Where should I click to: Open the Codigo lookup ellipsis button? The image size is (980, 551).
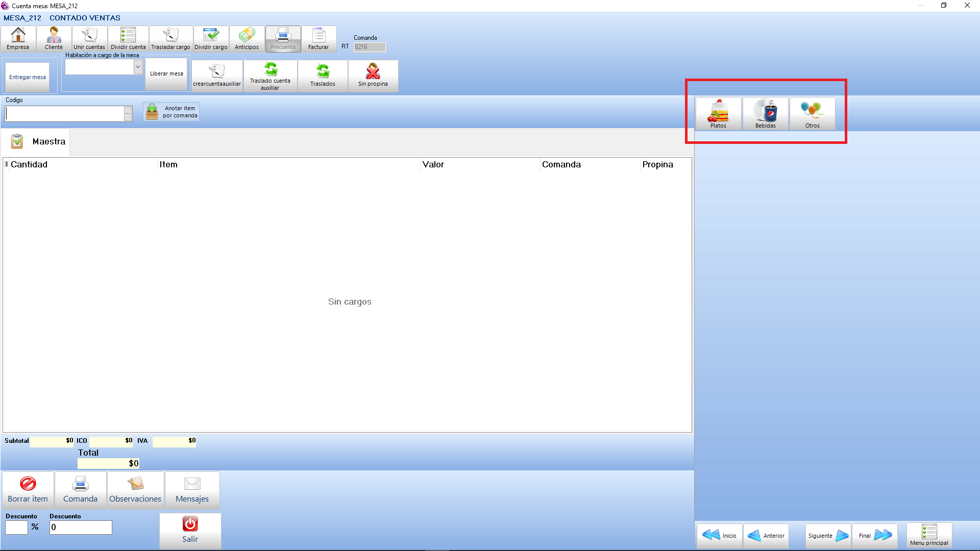click(128, 113)
